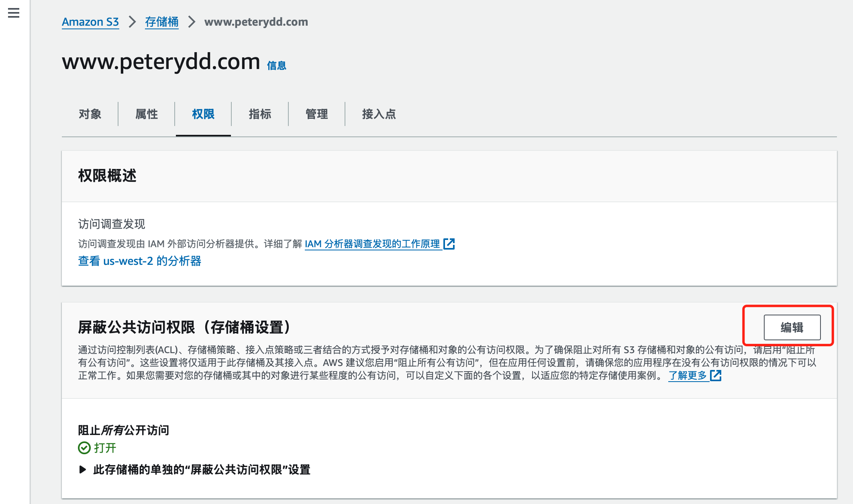Open the 了解更多 link
The image size is (853, 504).
coord(687,376)
